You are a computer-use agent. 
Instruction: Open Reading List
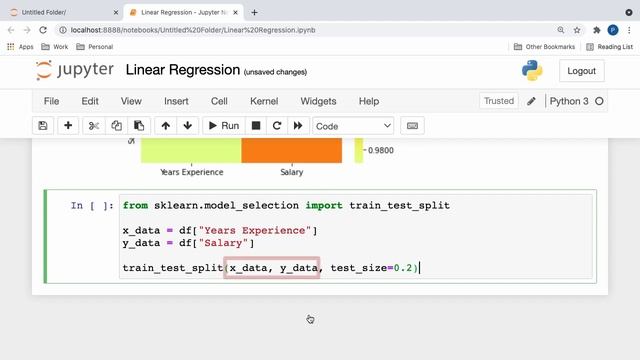pos(609,47)
